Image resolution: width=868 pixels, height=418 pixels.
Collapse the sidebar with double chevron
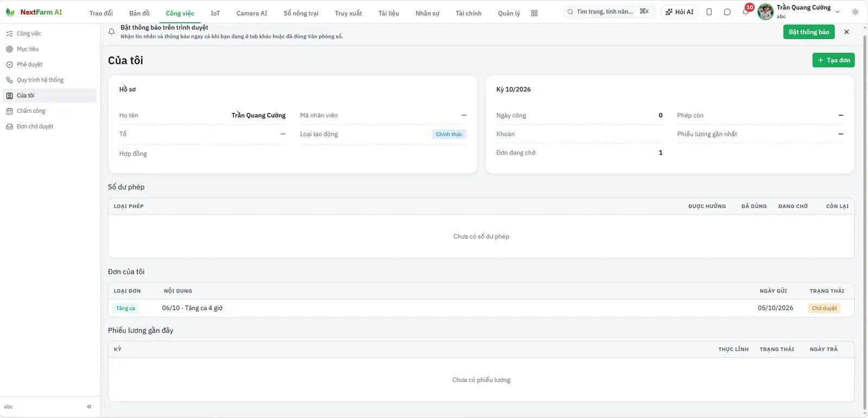(89, 407)
